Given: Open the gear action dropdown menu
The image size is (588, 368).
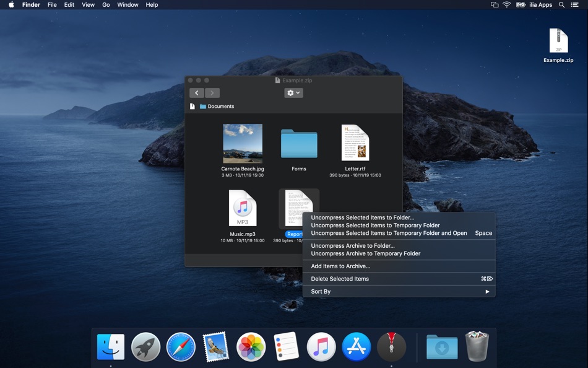Looking at the screenshot, I should point(293,93).
